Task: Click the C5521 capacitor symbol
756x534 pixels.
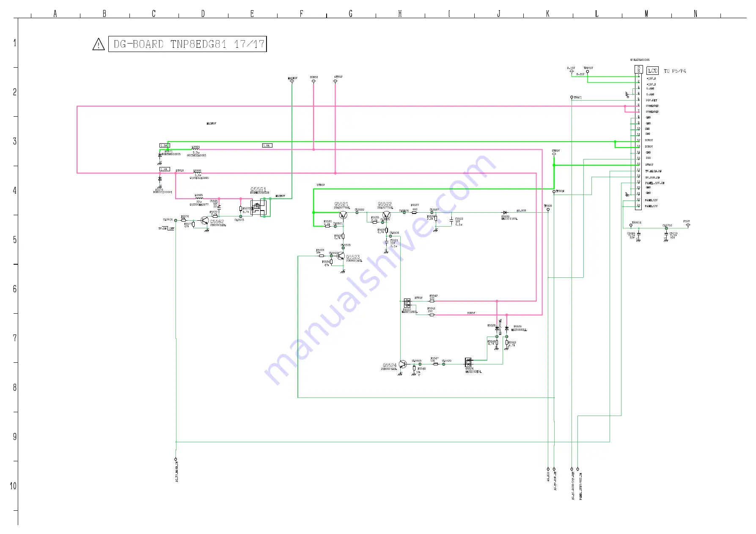Action: point(387,243)
